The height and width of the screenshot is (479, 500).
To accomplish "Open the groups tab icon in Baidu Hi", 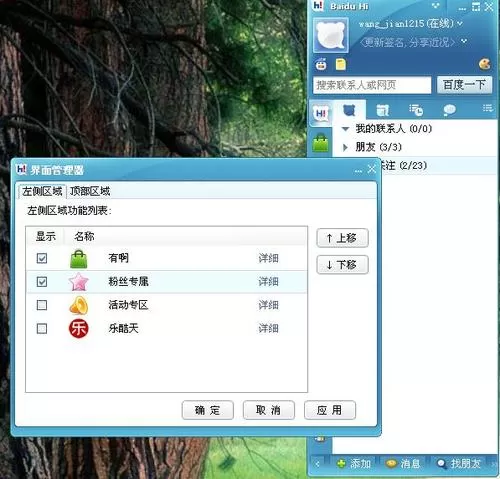I will pyautogui.click(x=382, y=110).
